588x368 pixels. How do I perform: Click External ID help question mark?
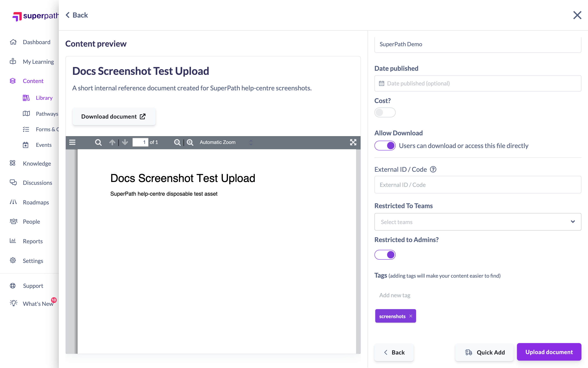(x=433, y=169)
